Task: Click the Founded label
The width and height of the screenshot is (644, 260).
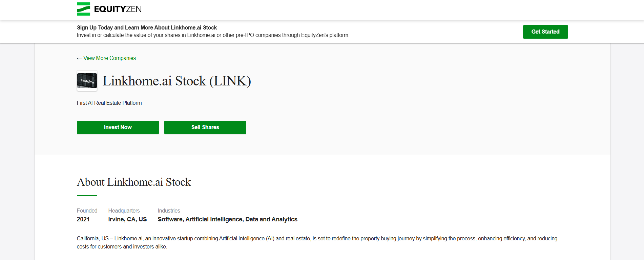Action: click(87, 211)
